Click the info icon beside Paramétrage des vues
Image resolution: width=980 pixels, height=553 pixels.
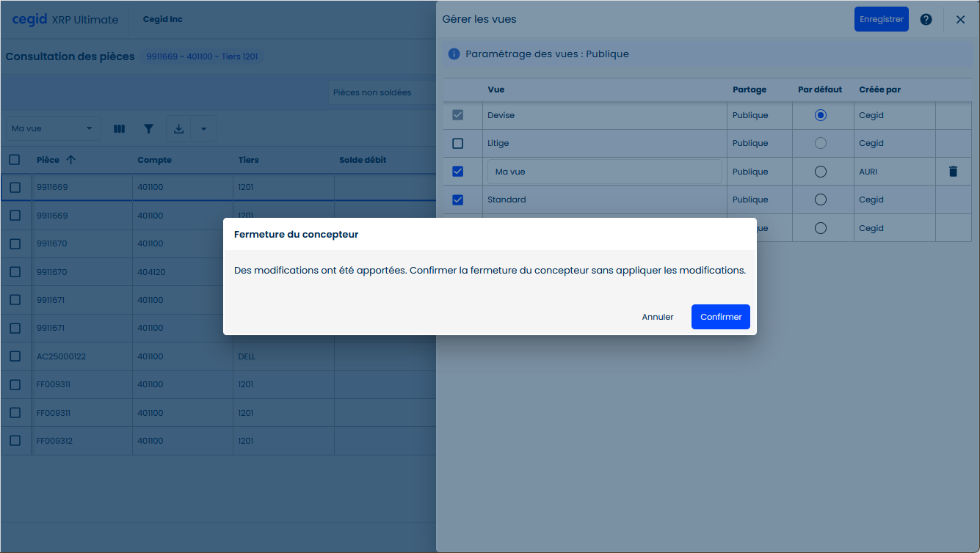[454, 54]
